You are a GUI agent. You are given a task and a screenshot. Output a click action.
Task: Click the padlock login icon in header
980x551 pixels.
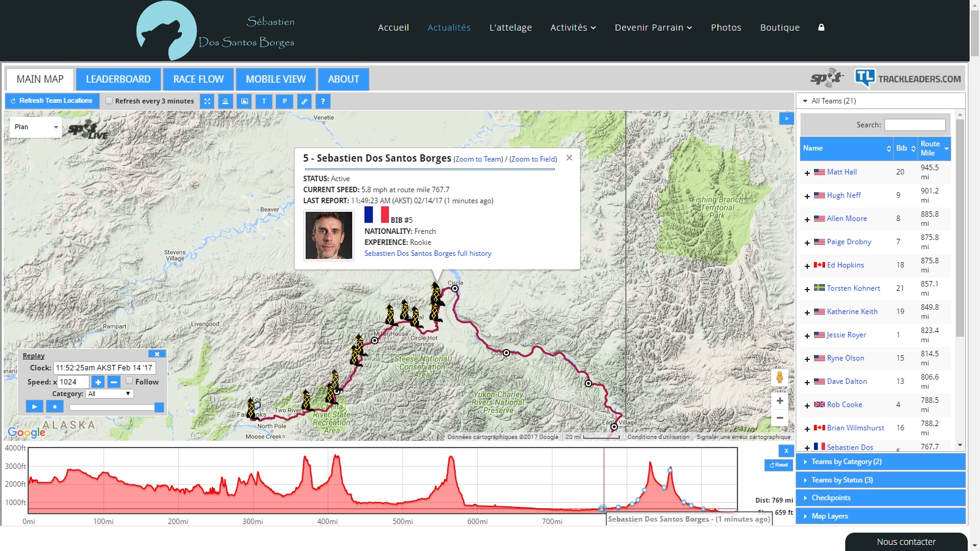pos(821,28)
